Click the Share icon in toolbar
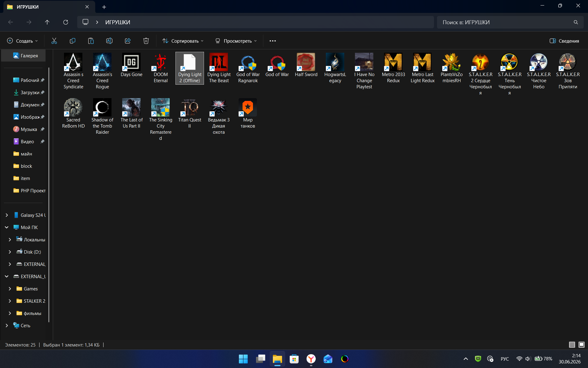Image resolution: width=588 pixels, height=368 pixels. [128, 41]
